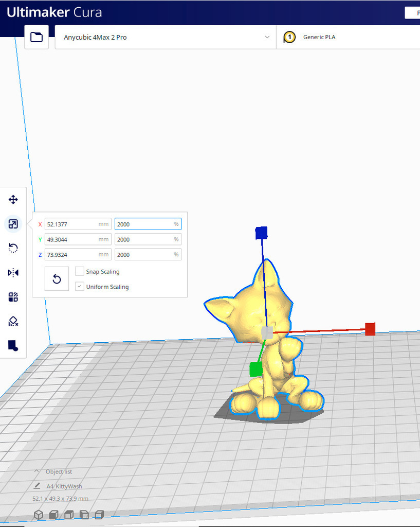Select the Rotate tool
420x527 pixels.
13,248
